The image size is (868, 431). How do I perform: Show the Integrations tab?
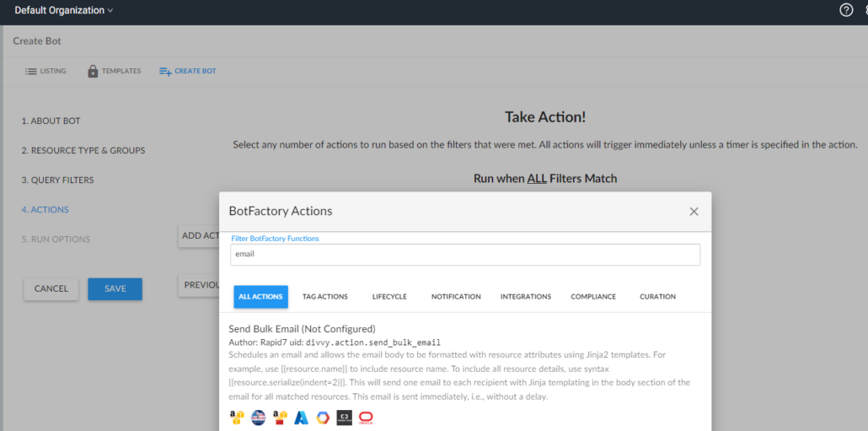click(x=525, y=297)
